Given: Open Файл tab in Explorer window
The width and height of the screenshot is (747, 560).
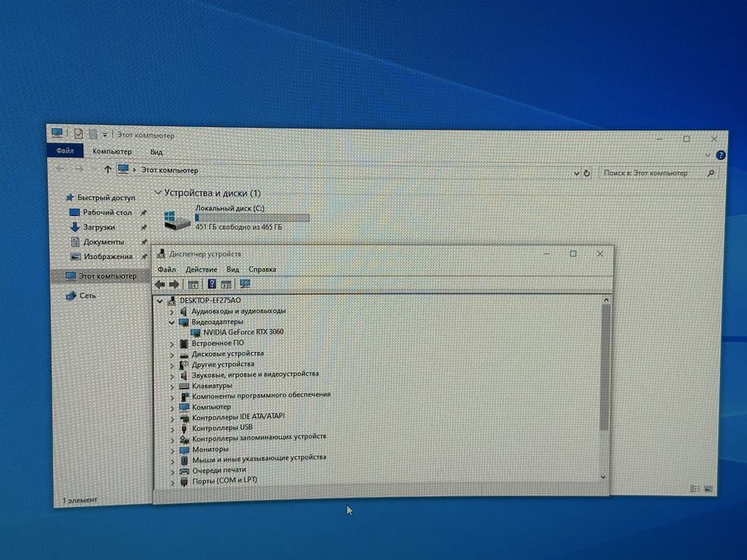Looking at the screenshot, I should 66,150.
